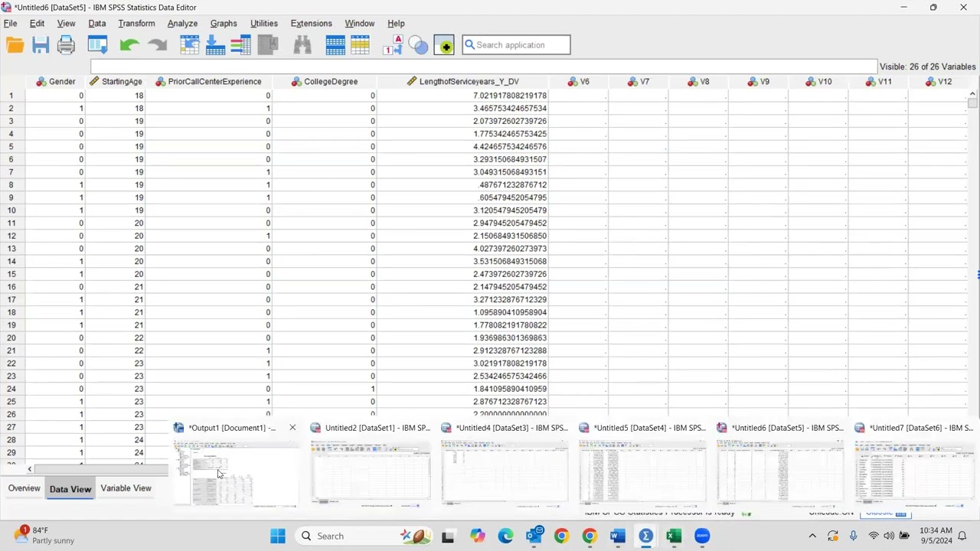The height and width of the screenshot is (551, 980).
Task: Show hidden system tray icons
Action: (x=812, y=536)
